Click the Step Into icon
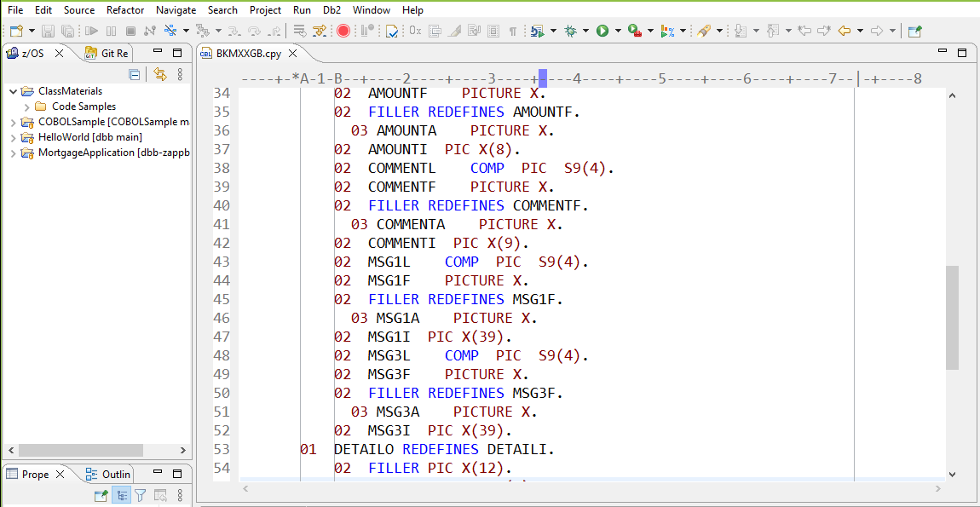 [235, 31]
